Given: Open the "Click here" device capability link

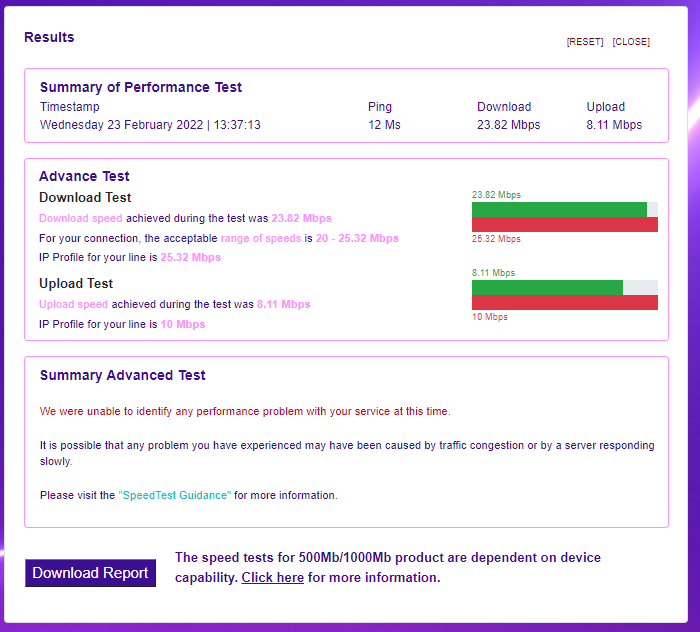Looking at the screenshot, I should tap(272, 578).
